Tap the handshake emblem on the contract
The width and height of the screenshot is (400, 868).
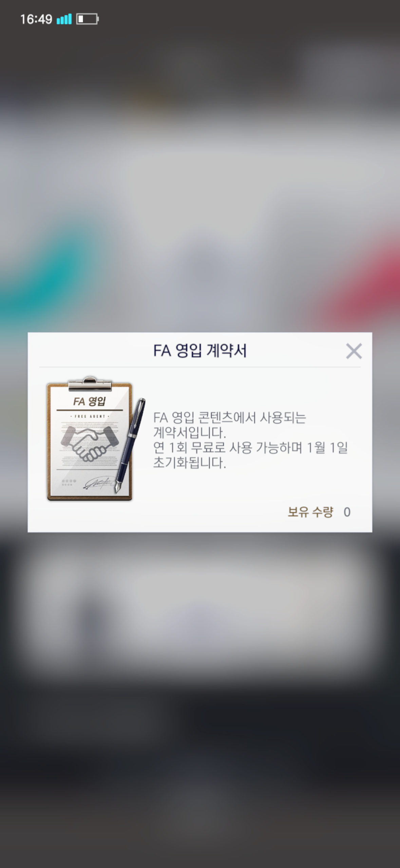pos(90,443)
